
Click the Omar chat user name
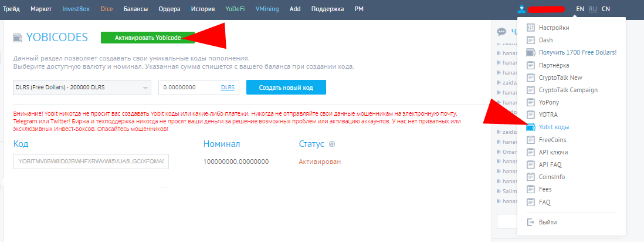[x=509, y=152]
